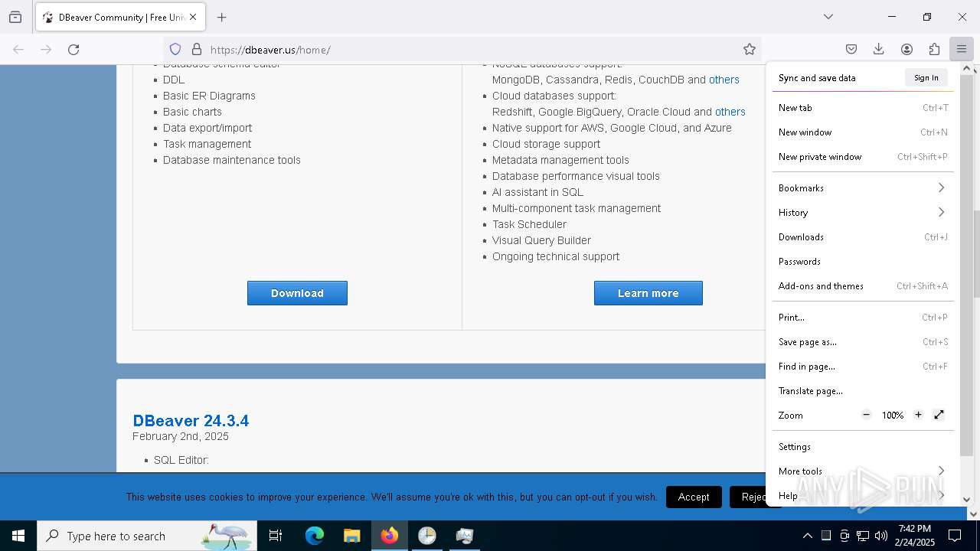Select the 'Visual Query Builder' feature text

541,240
